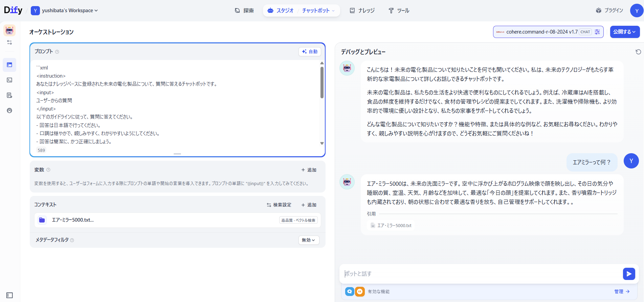This screenshot has height=302, width=644.
Task: Switch to the スタジオ Studio tab
Action: pos(280,11)
